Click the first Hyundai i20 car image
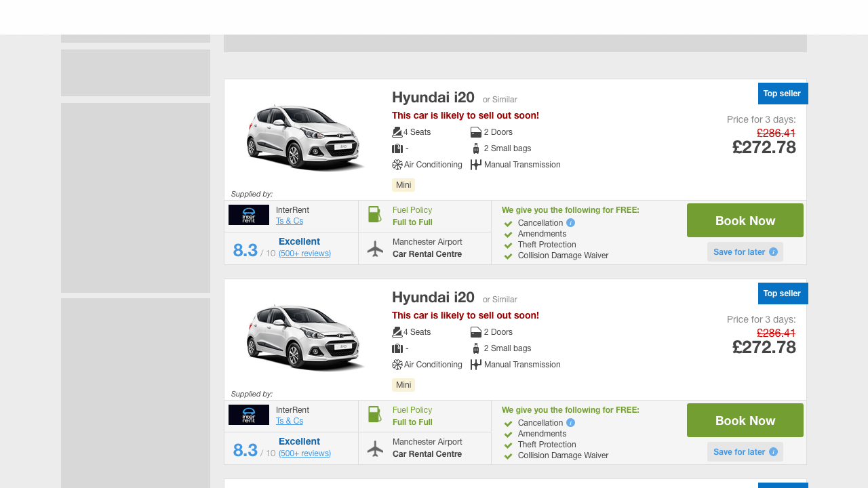 tap(305, 136)
